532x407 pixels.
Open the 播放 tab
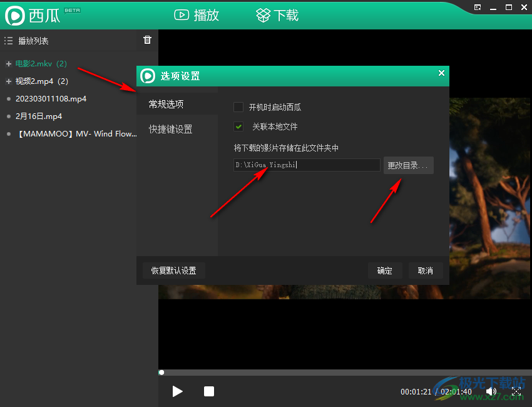tap(197, 15)
